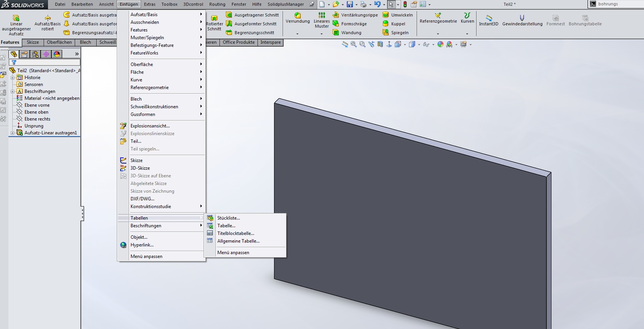Select the Verstärkungsrippe tool
644x329 pixels.
(x=355, y=15)
